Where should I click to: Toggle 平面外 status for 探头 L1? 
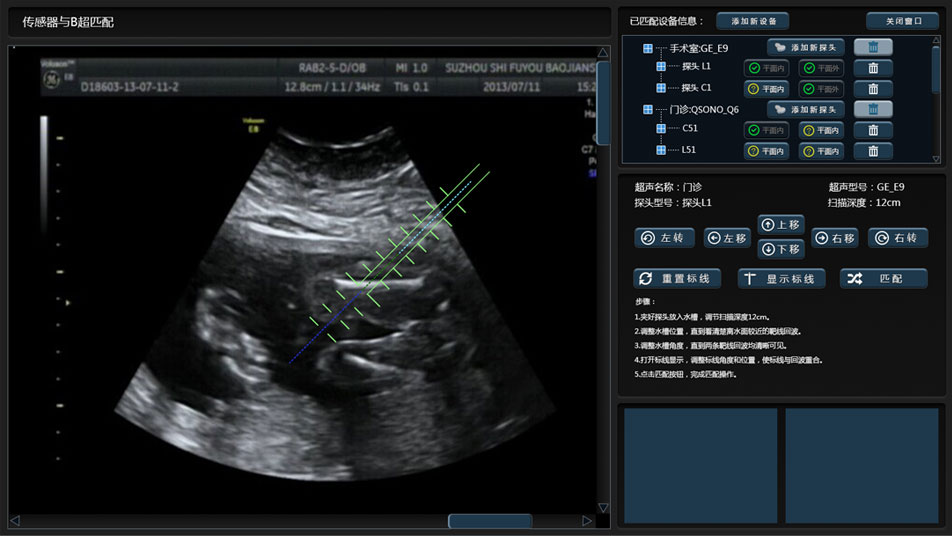(x=822, y=68)
